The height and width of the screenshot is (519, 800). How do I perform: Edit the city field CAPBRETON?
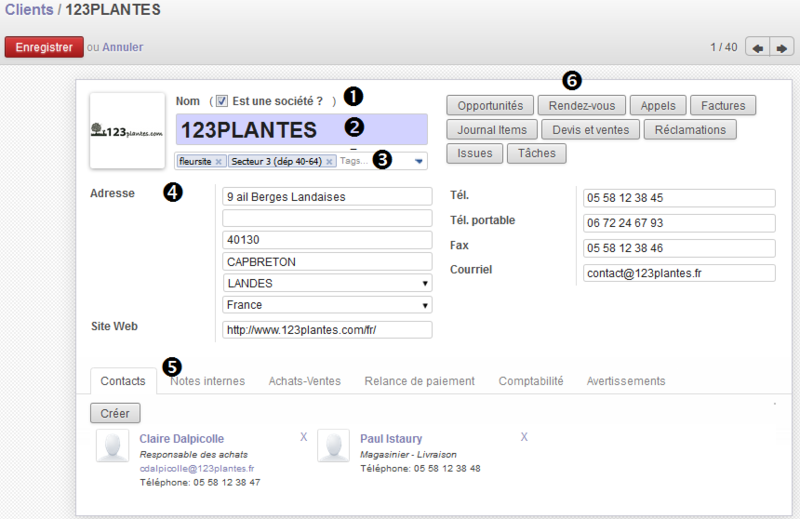point(327,262)
